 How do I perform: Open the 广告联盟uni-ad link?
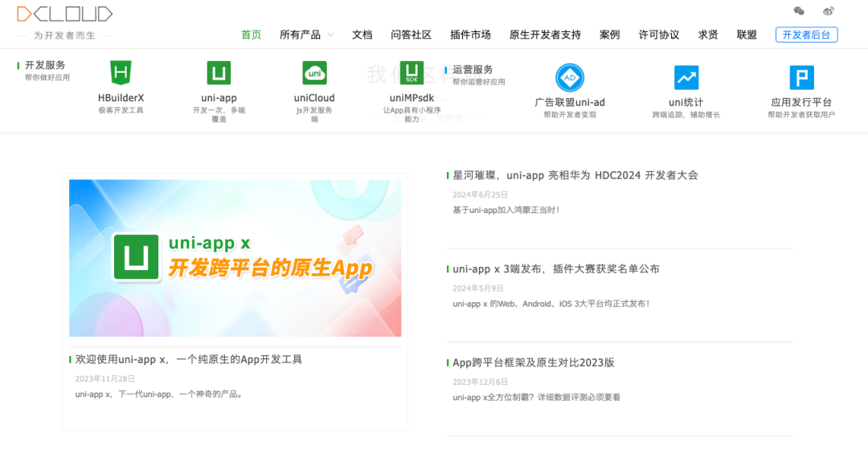tap(570, 102)
